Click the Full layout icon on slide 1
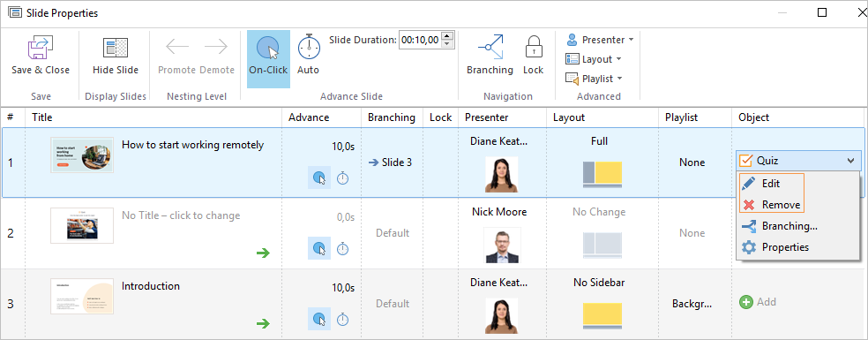The image size is (868, 340). [602, 174]
